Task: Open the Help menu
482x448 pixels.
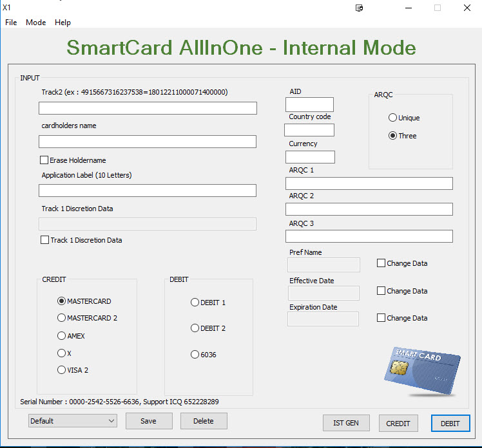Action: click(63, 23)
